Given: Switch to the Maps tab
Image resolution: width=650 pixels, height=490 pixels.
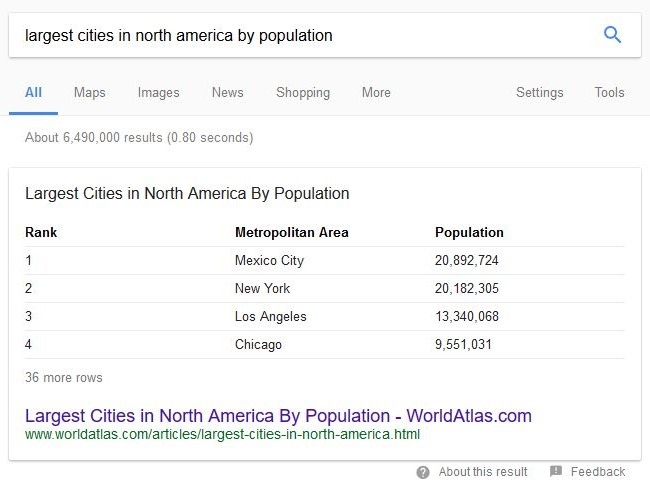Looking at the screenshot, I should [x=90, y=92].
